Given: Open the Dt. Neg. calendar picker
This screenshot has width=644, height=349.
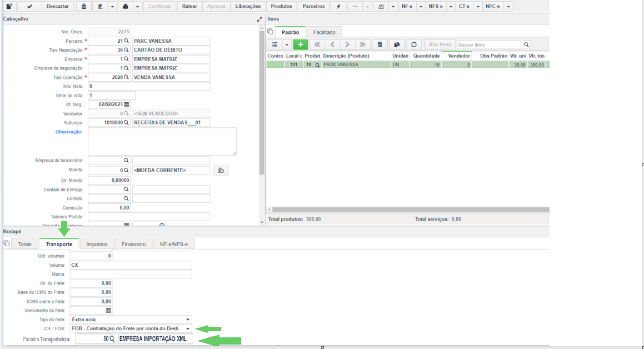Looking at the screenshot, I should coord(127,104).
